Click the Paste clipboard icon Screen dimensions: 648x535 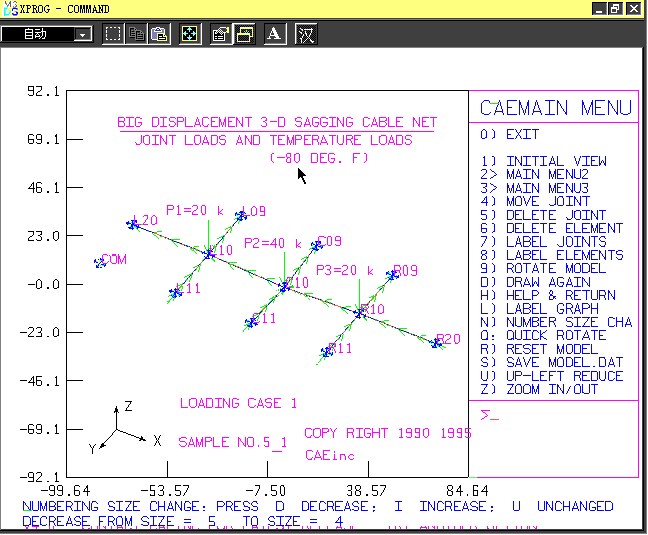coord(158,34)
